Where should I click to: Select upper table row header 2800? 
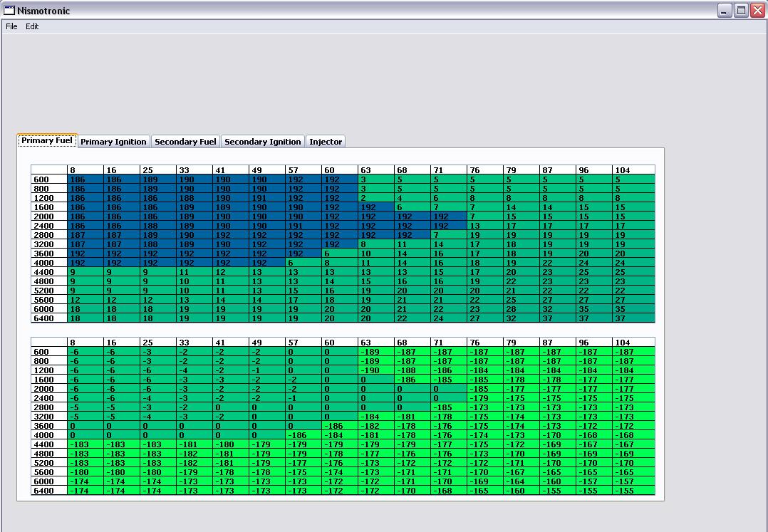click(x=49, y=236)
